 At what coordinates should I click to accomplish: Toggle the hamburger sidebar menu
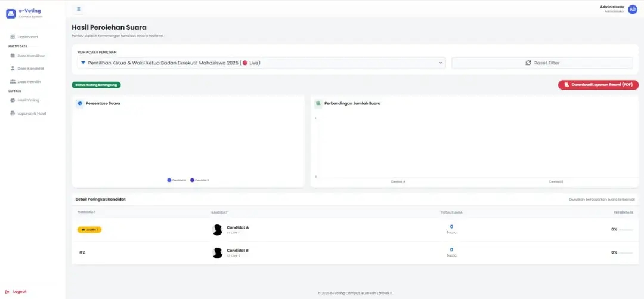[x=79, y=9]
